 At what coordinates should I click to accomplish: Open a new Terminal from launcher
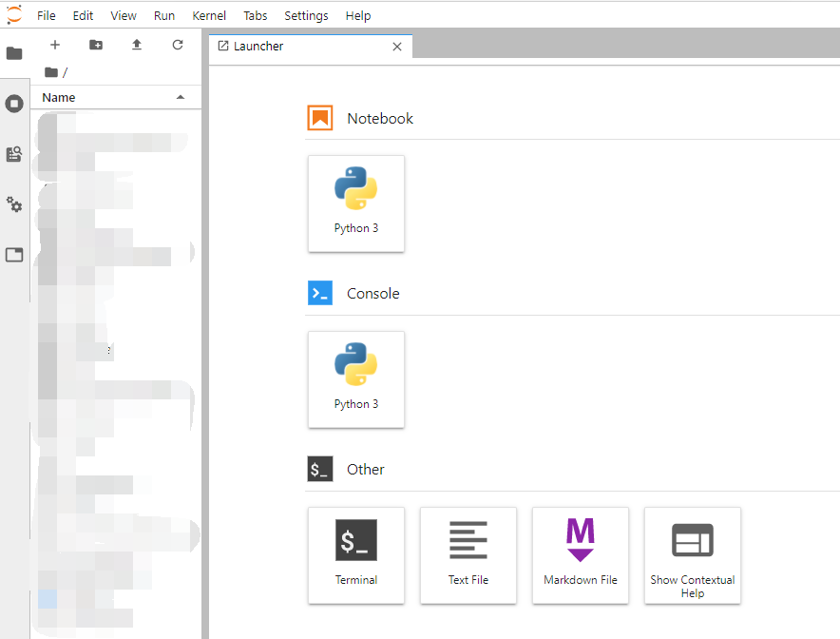[356, 555]
